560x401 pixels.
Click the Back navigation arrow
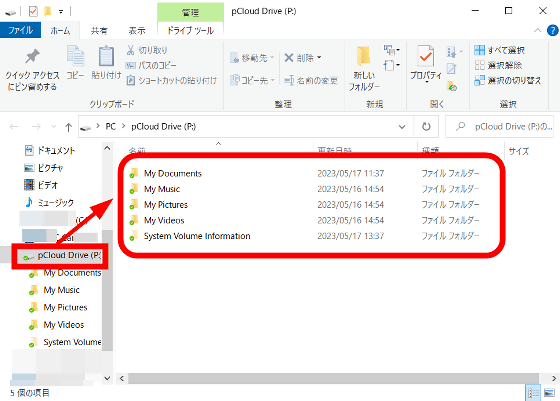pyautogui.click(x=14, y=127)
